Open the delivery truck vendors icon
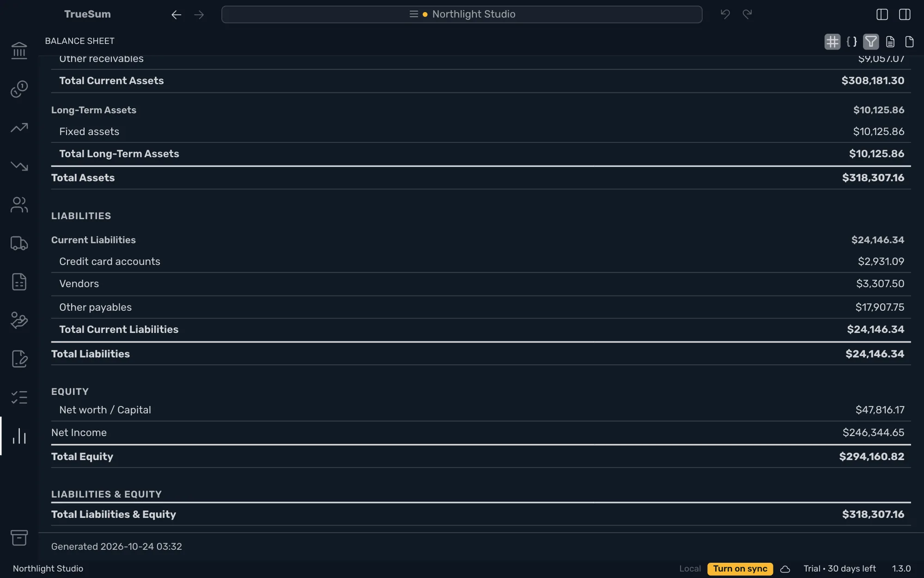Image resolution: width=924 pixels, height=578 pixels. click(x=19, y=243)
